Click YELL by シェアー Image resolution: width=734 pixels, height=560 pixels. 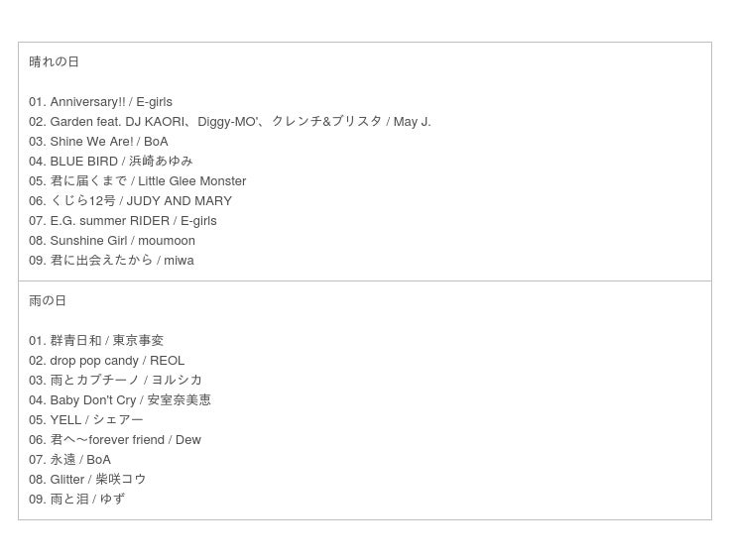pos(86,419)
